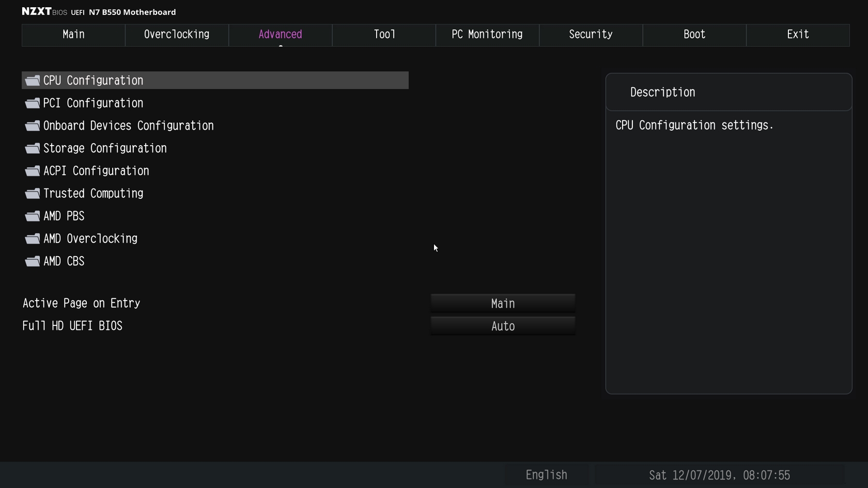This screenshot has height=488, width=868.
Task: Click the AMD PBS folder icon
Action: click(x=33, y=216)
